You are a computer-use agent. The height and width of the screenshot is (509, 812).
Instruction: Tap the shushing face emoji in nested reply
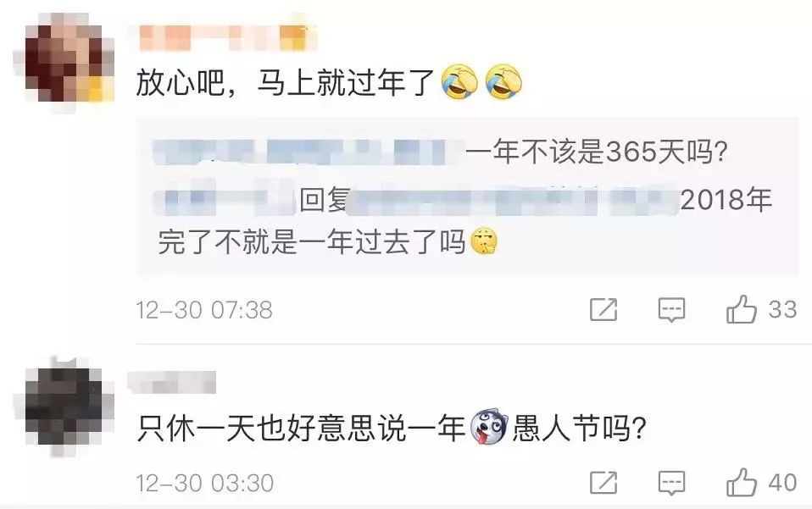(x=484, y=241)
